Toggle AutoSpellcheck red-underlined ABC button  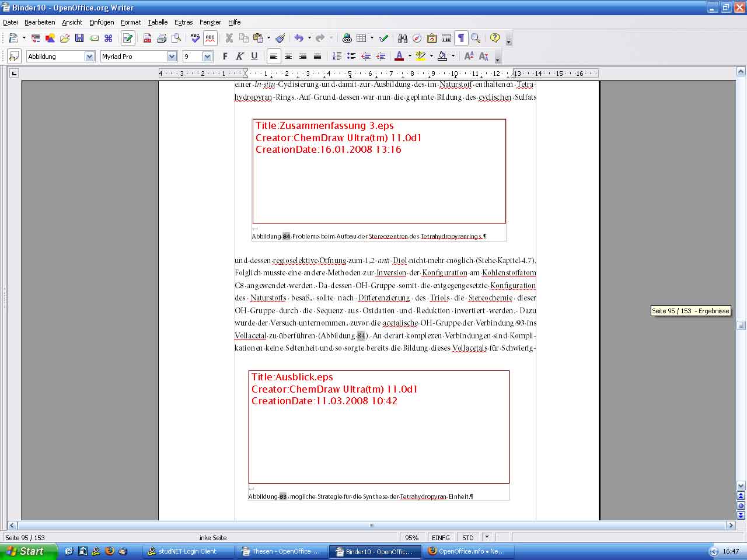point(210,38)
